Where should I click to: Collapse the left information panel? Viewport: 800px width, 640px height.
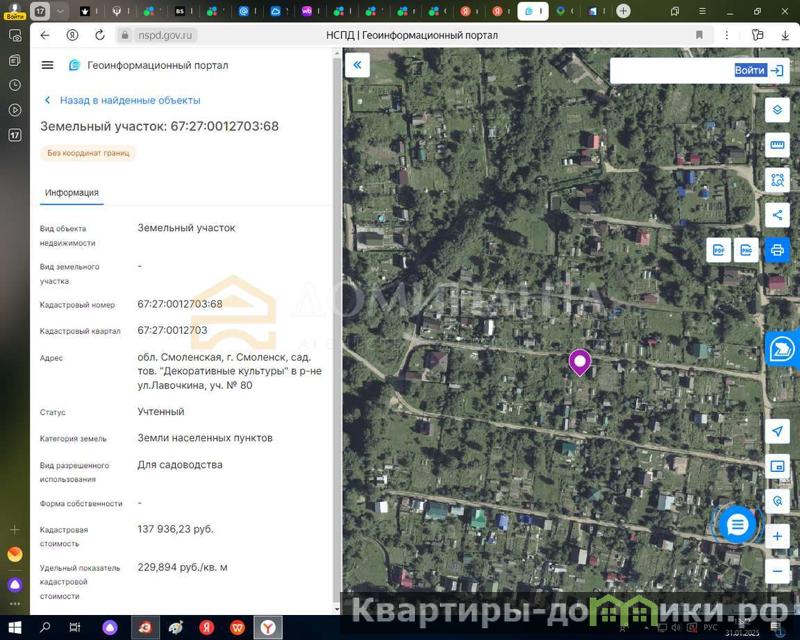click(357, 66)
